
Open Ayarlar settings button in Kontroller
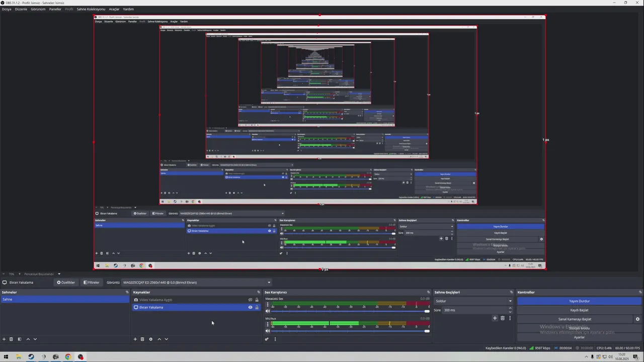click(580, 337)
